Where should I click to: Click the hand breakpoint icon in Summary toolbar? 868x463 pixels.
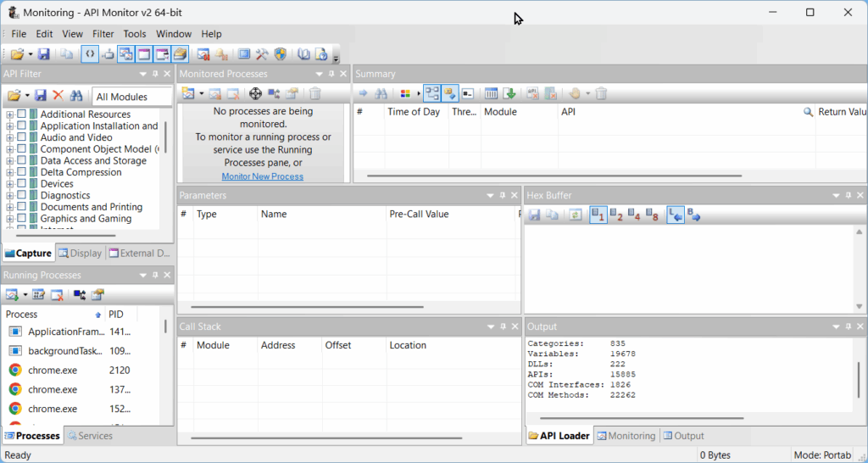tap(575, 93)
